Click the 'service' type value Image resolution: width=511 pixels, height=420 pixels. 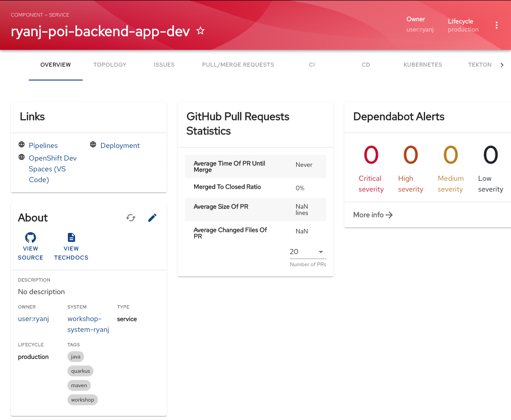point(127,319)
